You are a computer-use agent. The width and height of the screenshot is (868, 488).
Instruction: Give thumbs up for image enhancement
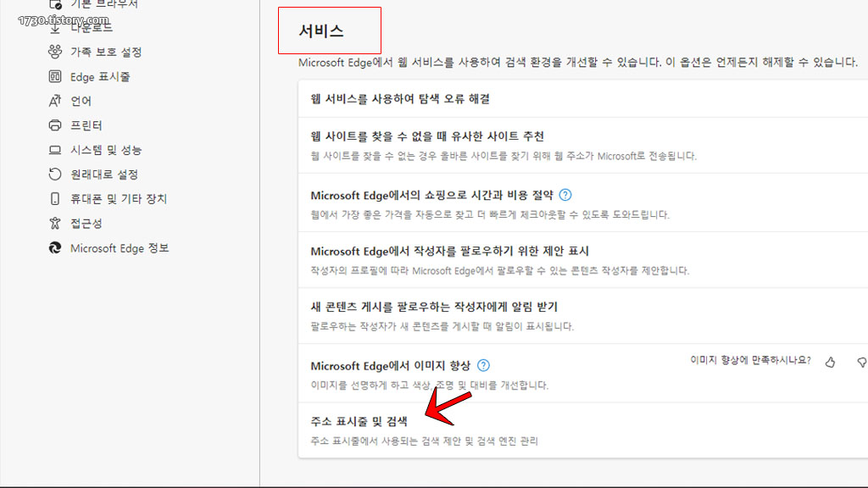point(830,362)
